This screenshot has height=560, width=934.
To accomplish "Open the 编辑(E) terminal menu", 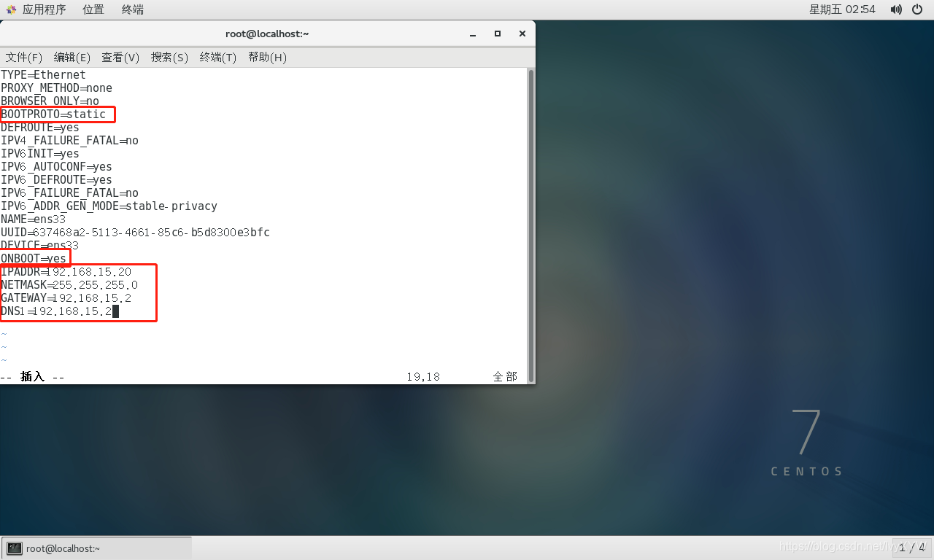I will [72, 58].
